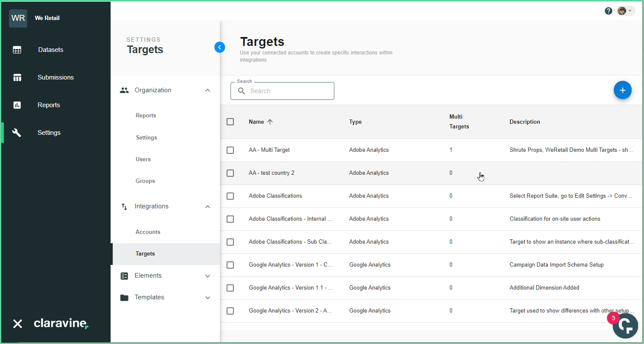Open Settings under Organization
This screenshot has width=644, height=344.
146,138
